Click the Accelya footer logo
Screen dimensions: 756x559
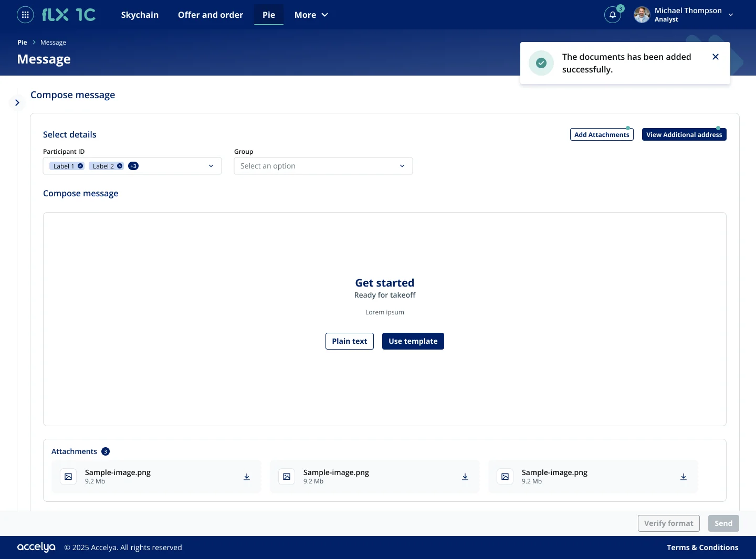36,547
